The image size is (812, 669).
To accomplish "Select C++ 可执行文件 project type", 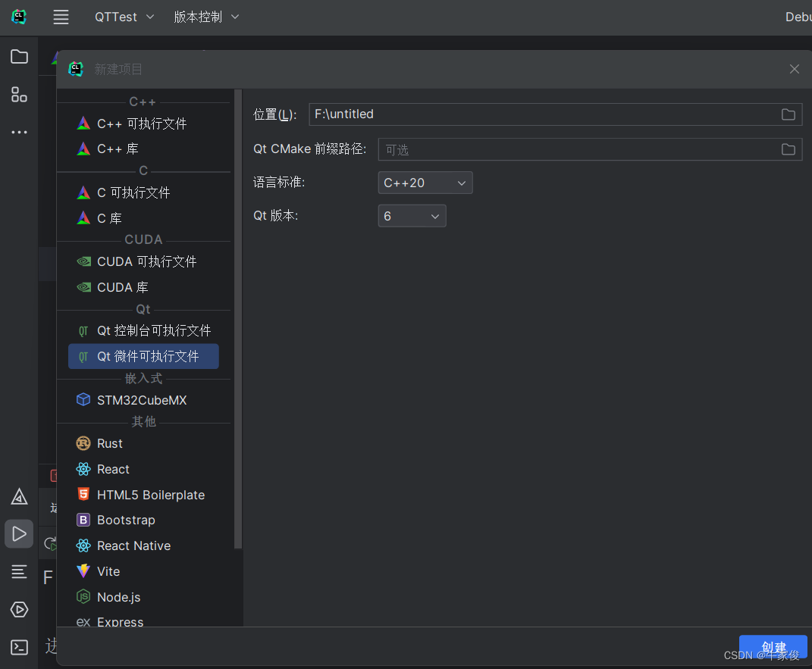I will coord(143,123).
